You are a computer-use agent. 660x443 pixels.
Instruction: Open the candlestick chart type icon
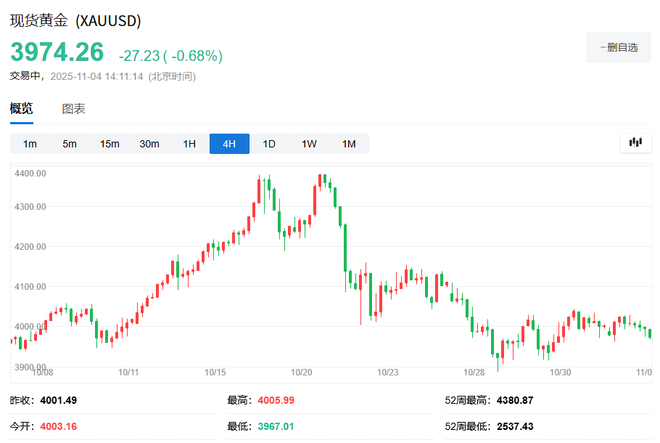click(x=634, y=143)
